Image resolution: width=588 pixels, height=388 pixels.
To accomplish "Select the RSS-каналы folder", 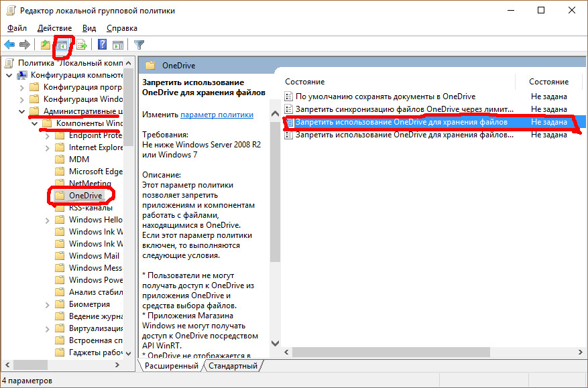I will click(x=91, y=207).
